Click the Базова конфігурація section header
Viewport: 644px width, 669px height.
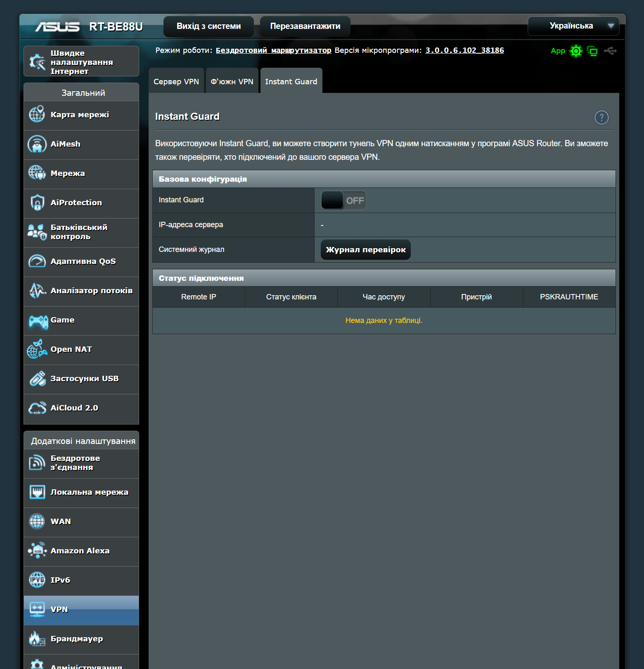(384, 179)
